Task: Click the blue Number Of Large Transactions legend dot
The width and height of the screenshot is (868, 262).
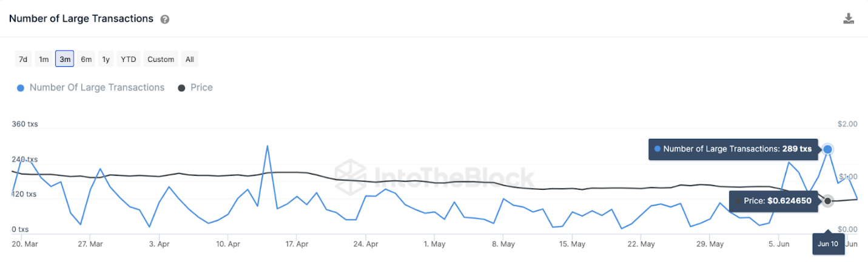Action: 21,88
